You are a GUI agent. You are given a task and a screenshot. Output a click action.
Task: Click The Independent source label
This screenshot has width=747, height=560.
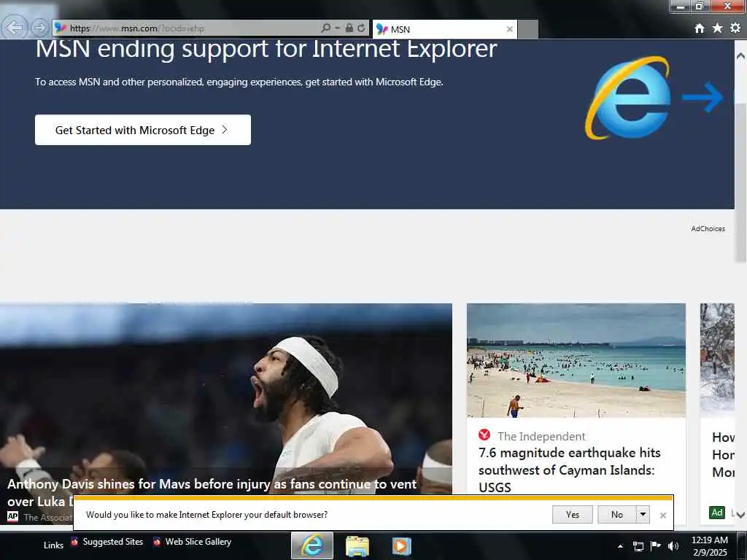[541, 436]
